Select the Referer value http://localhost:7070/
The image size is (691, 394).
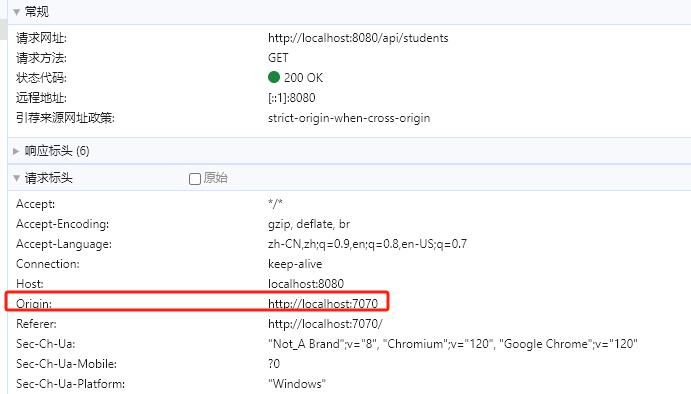(x=325, y=324)
